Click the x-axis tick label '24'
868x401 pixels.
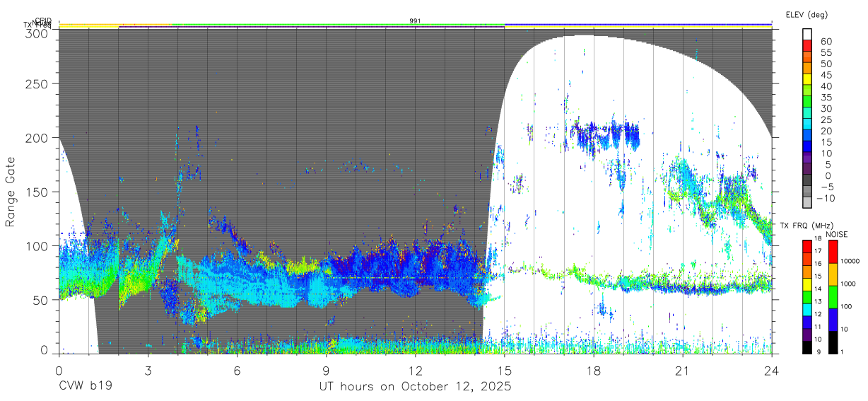tap(772, 371)
